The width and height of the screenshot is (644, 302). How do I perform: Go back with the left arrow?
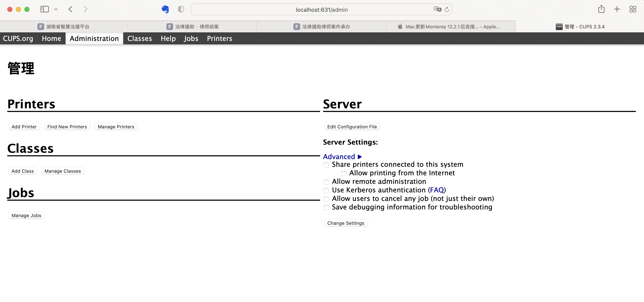click(70, 10)
